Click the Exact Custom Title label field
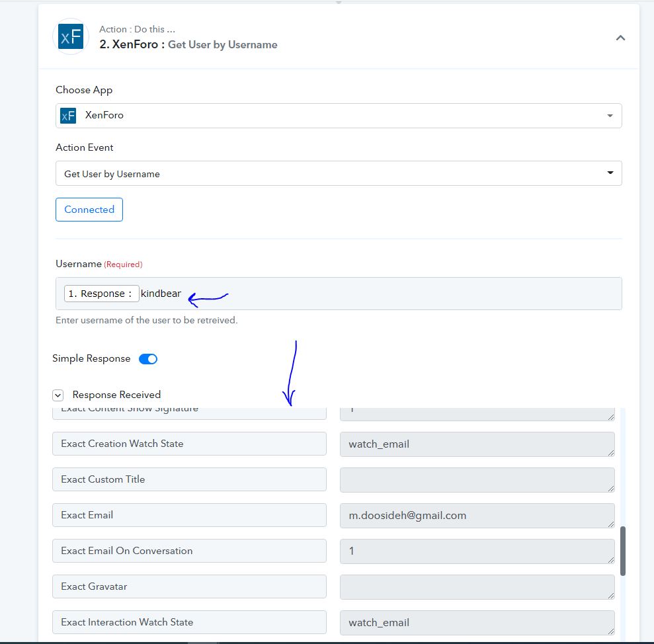Viewport: 654px width, 644px height. point(189,479)
